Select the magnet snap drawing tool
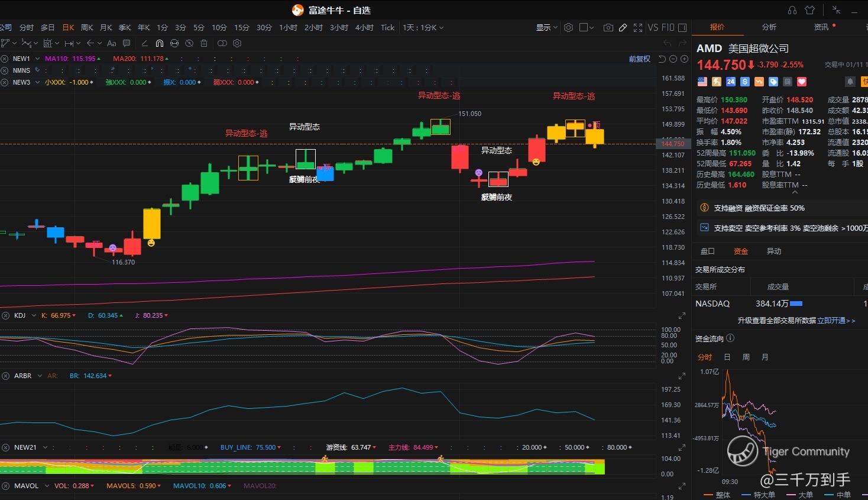 click(x=159, y=43)
